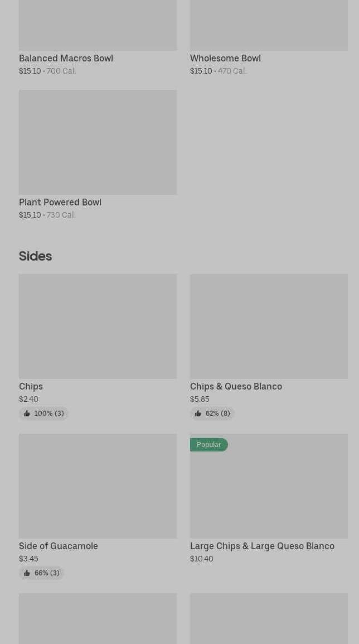
Task: Click thumbs-up icon under Chips
Action: 27,414
